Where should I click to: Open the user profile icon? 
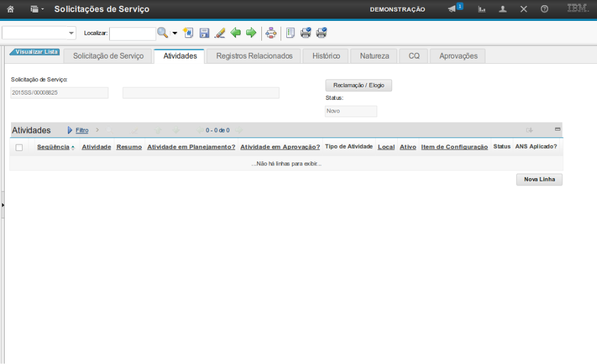click(x=503, y=9)
